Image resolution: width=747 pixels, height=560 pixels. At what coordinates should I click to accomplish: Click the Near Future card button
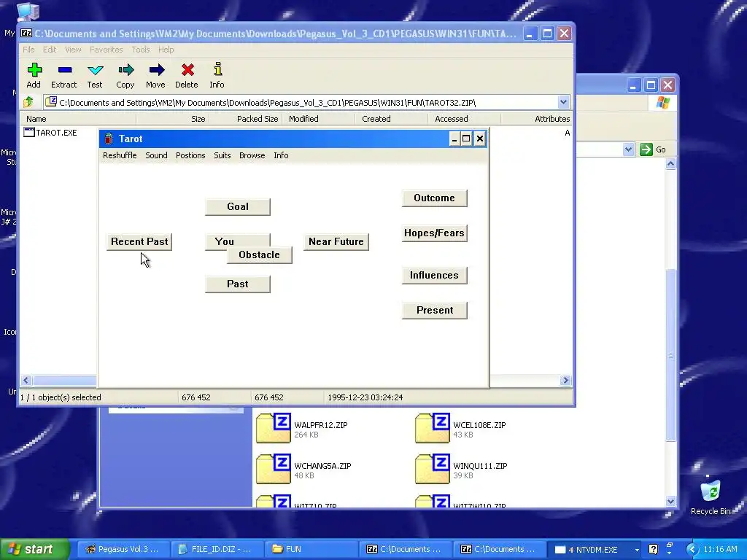click(336, 241)
